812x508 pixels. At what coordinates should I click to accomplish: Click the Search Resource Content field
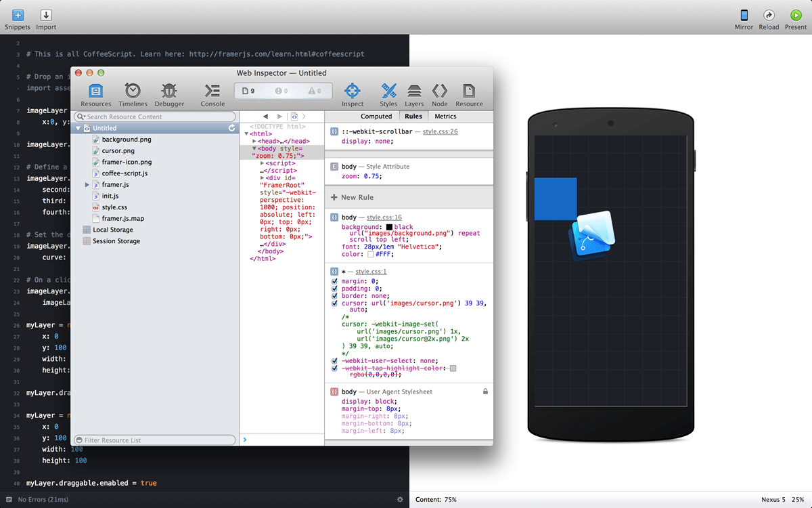click(154, 117)
